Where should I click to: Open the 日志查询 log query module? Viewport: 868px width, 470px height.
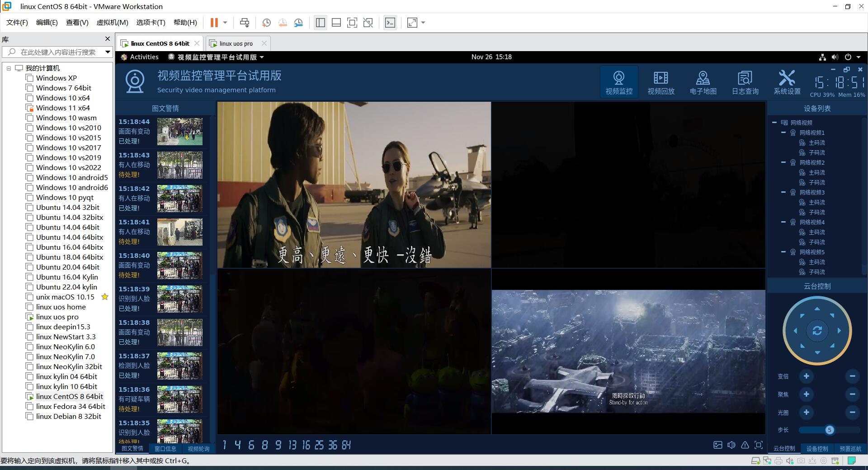pos(745,82)
